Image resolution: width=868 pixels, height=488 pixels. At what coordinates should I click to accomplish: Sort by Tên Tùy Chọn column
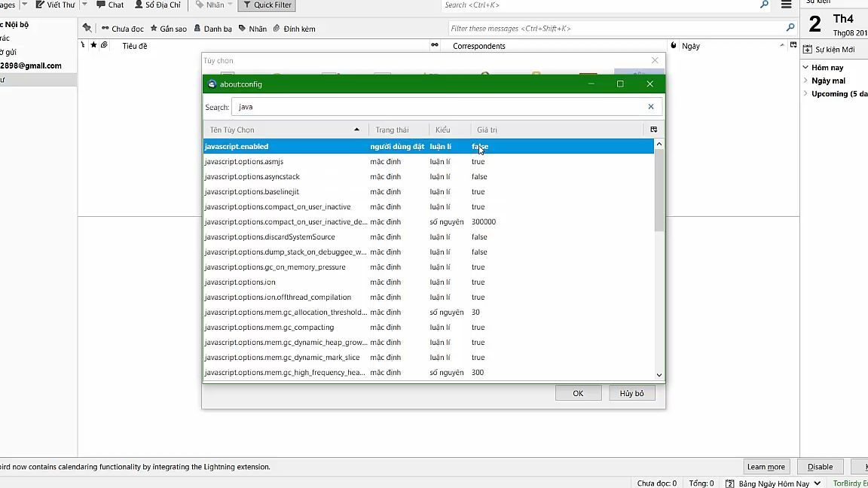pos(285,130)
